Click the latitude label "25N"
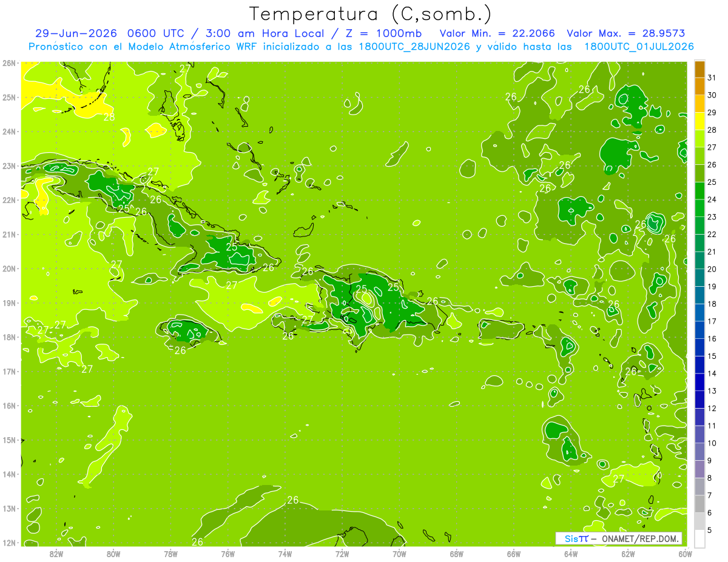This screenshot has height=562, width=728. [x=9, y=97]
